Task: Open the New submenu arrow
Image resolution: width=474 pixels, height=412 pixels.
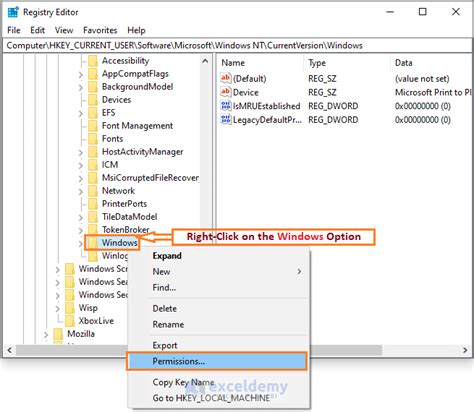Action: coord(299,271)
